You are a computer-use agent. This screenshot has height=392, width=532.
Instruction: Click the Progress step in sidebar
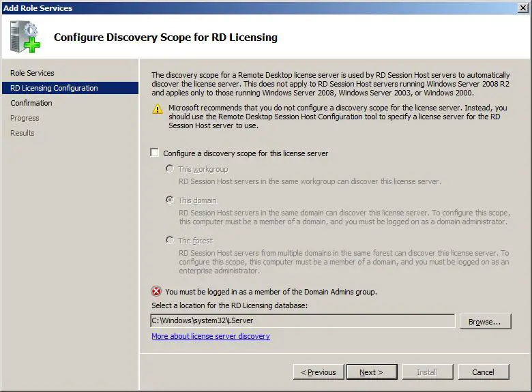pos(25,118)
